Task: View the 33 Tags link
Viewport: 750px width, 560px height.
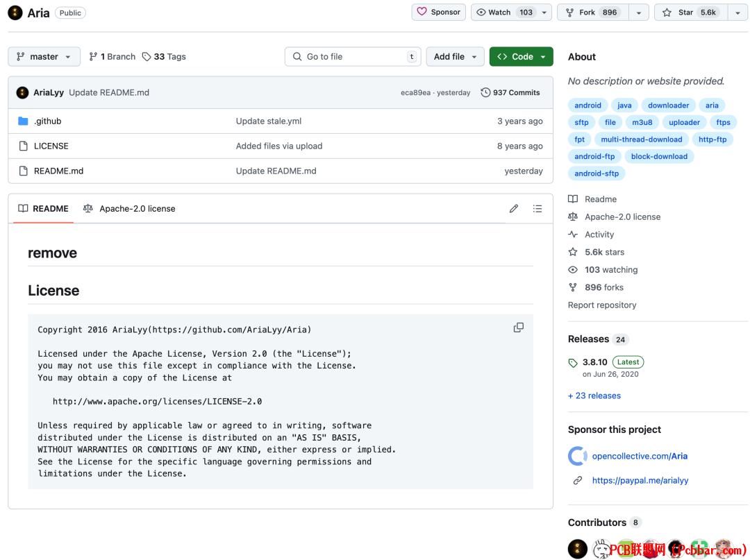Action: point(164,56)
